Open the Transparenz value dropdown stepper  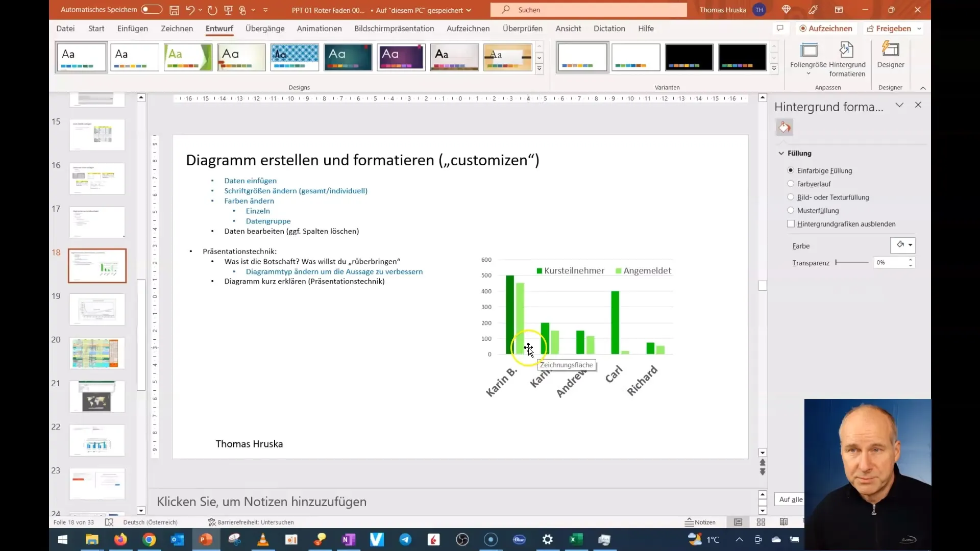coord(911,262)
